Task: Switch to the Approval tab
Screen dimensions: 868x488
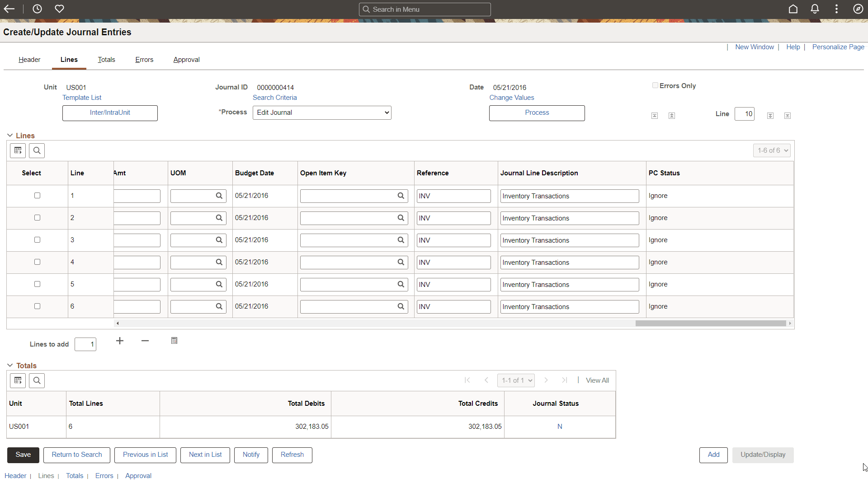Action: click(x=186, y=60)
